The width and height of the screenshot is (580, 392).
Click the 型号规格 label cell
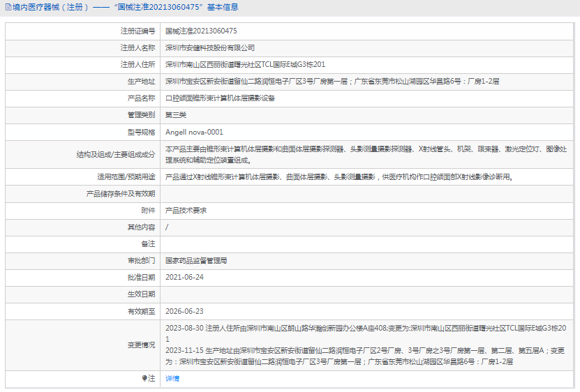[82, 132]
